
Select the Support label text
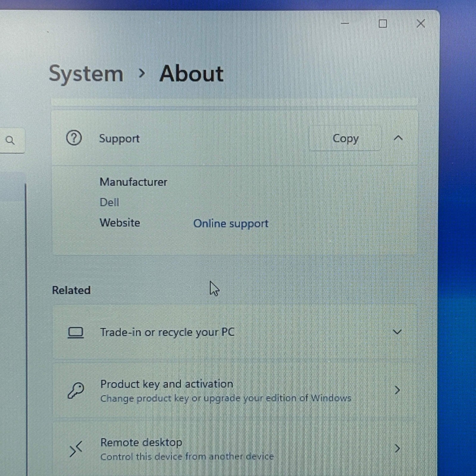pos(119,139)
